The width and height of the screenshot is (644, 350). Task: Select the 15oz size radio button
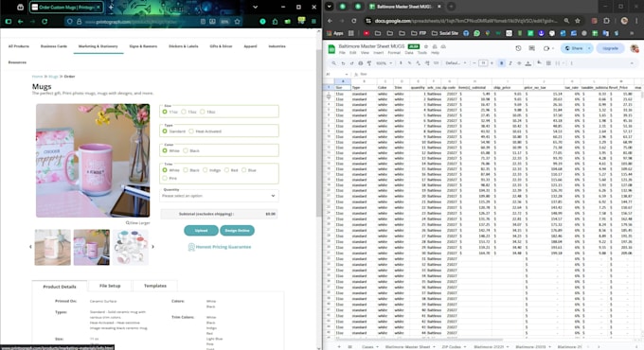pos(184,112)
